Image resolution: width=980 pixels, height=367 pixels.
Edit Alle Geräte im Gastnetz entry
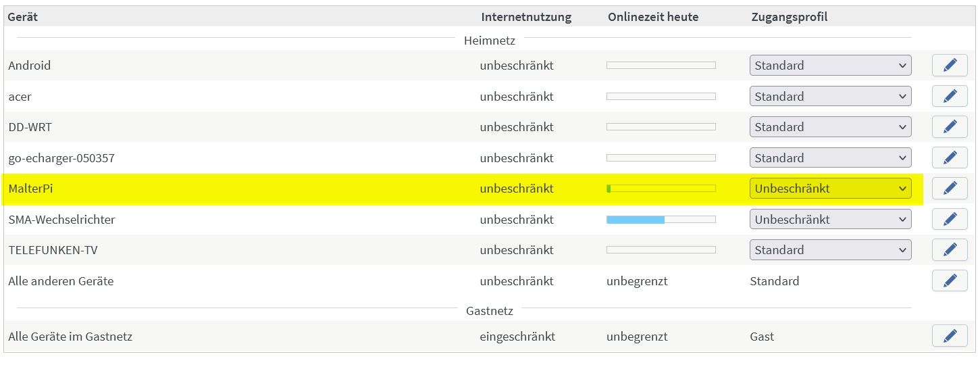(950, 336)
